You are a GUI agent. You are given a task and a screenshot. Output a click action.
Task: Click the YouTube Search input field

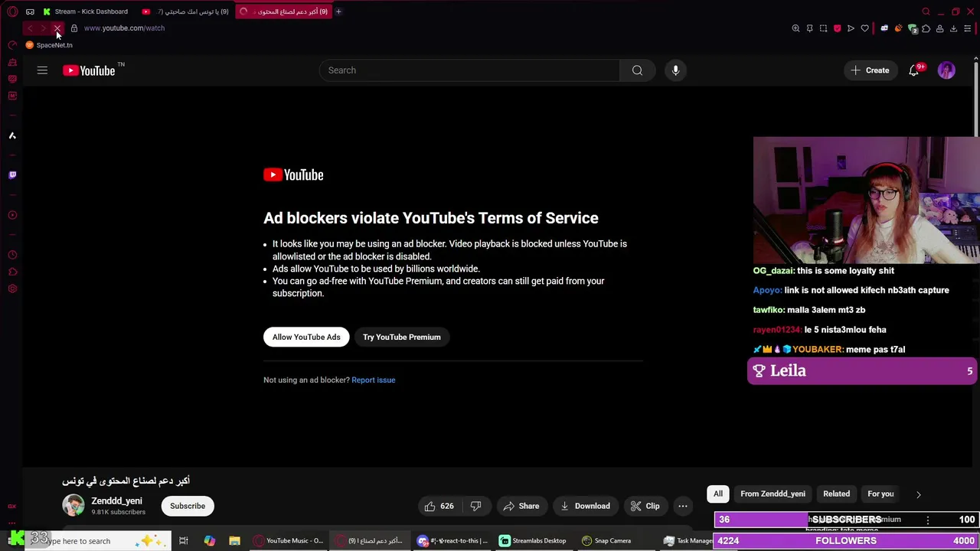(469, 70)
